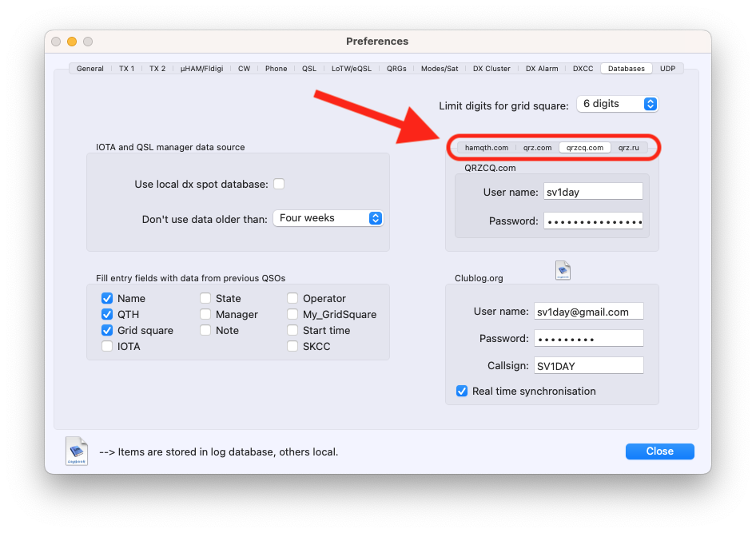Select the qrz.com database tab
Image resolution: width=756 pixels, height=533 pixels.
coord(537,148)
